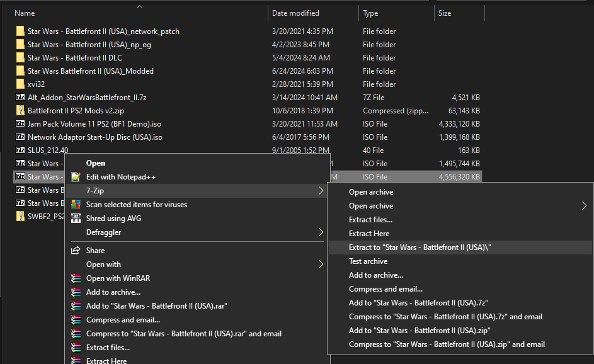This screenshot has height=364, width=594.
Task: Click WinRAR icon beside Extract files...
Action: coord(76,348)
